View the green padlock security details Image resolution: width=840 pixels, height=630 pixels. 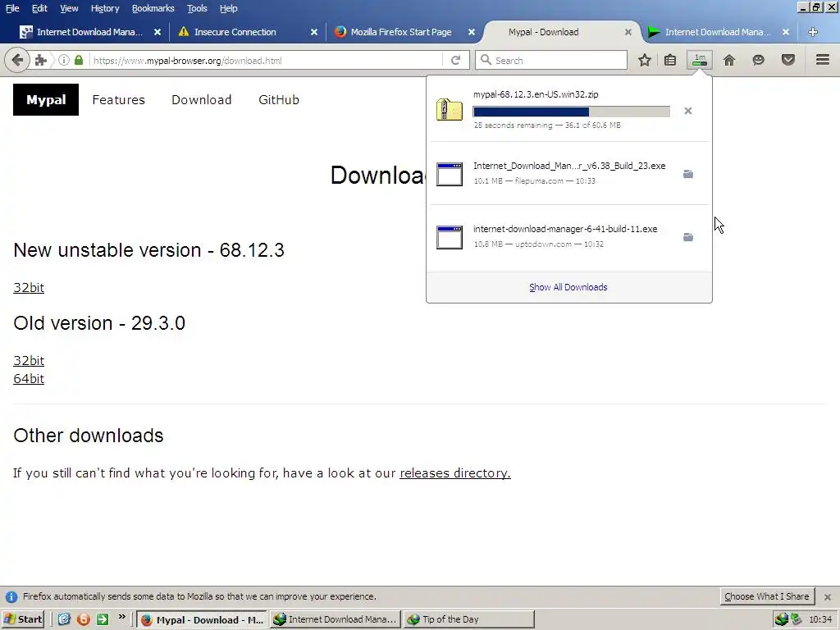click(x=79, y=60)
